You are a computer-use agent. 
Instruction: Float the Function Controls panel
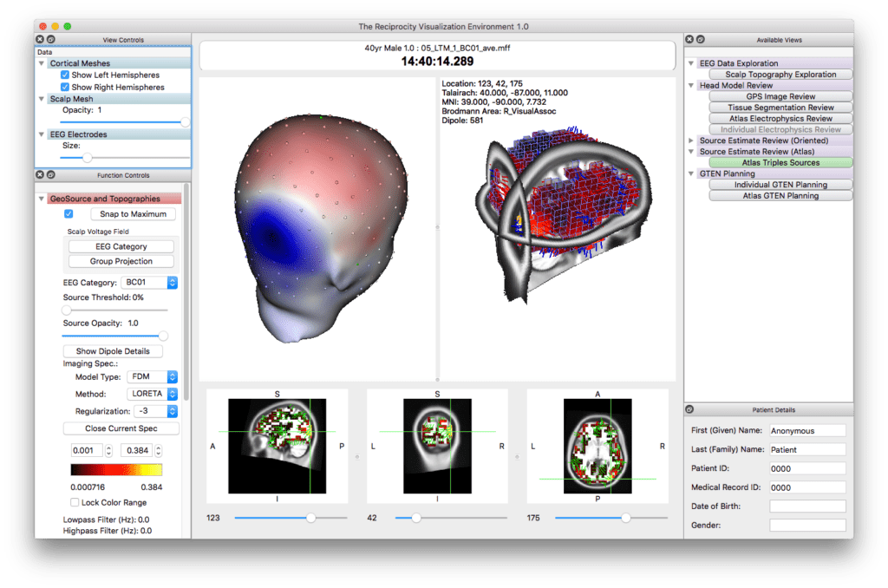(x=51, y=175)
